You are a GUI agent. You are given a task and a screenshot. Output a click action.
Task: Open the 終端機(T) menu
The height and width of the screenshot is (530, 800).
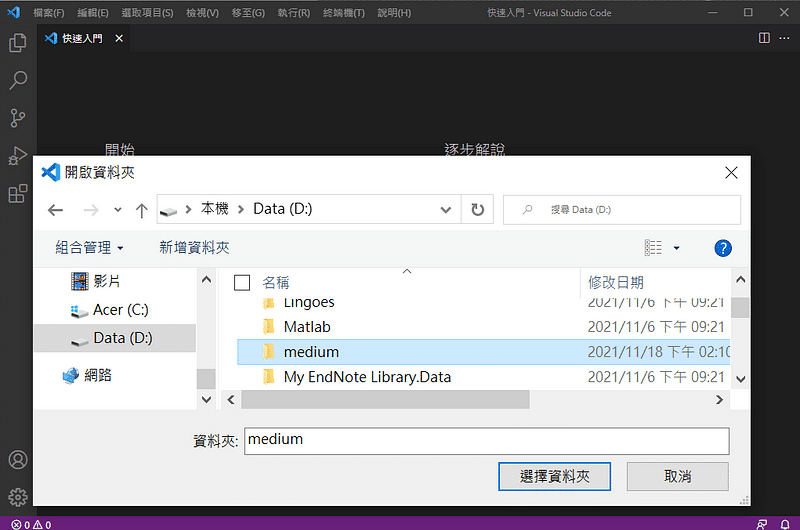[343, 13]
